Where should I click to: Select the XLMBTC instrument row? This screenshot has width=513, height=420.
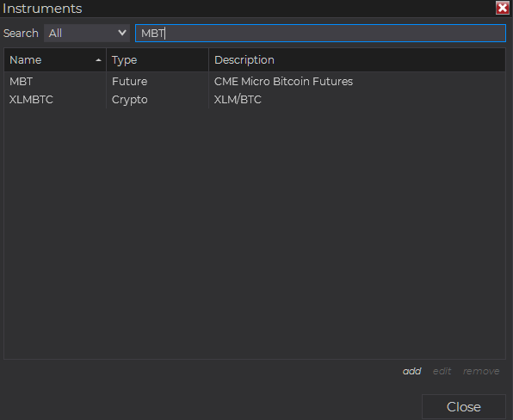(255, 100)
